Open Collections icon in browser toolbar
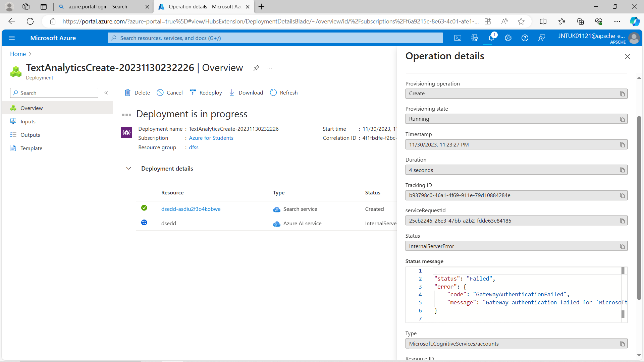The height and width of the screenshot is (362, 644). tap(580, 21)
